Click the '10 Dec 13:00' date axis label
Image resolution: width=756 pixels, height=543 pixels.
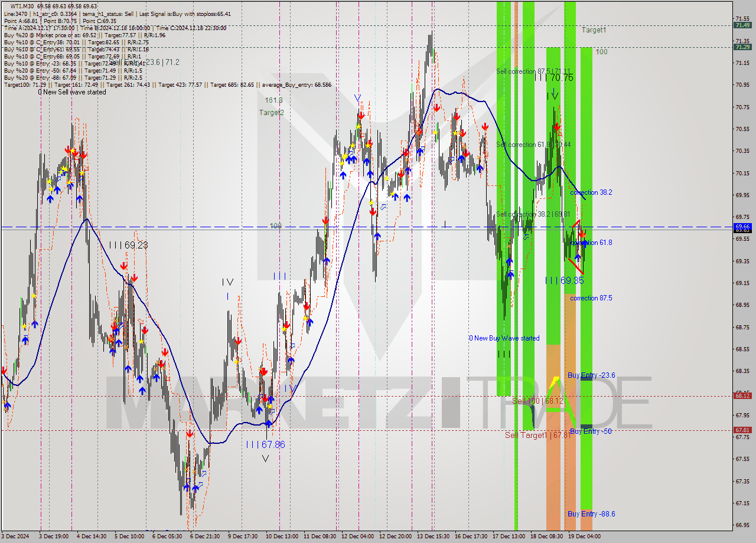click(282, 537)
